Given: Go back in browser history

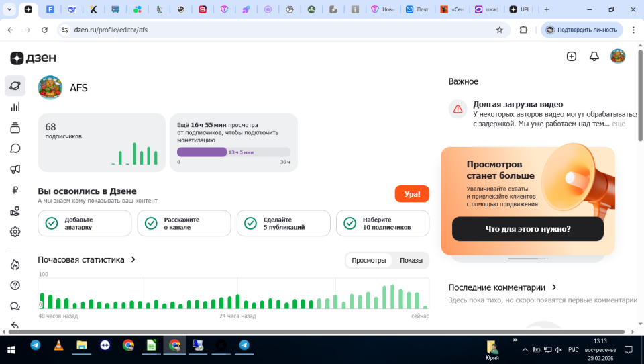Looking at the screenshot, I should point(11,30).
